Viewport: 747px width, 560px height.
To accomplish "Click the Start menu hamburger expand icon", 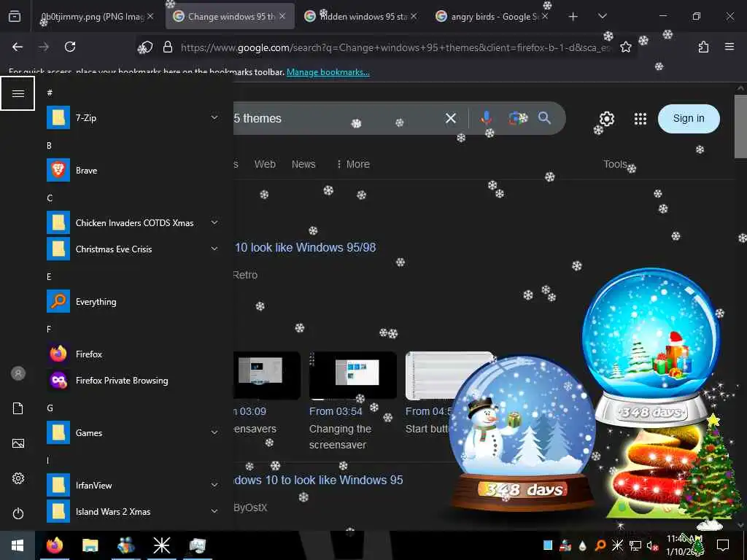I will (x=18, y=93).
